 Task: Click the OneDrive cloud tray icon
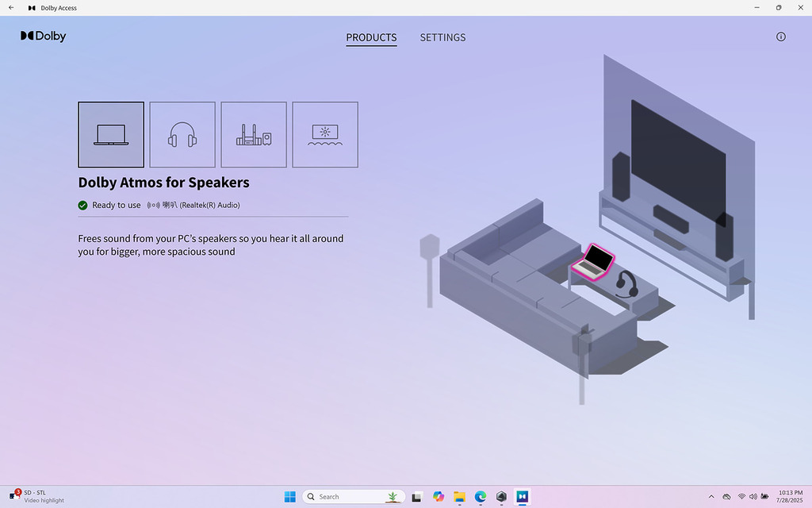coord(726,497)
